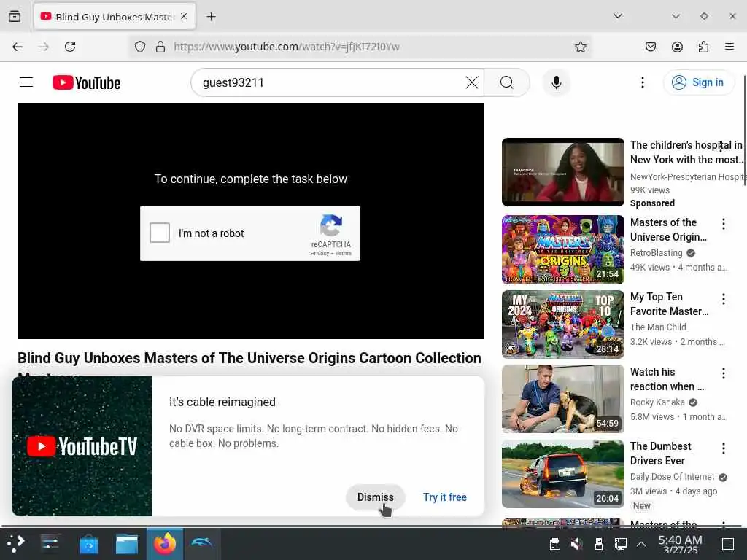Screen dimensions: 747x560
Task: Check the I'm not a robot checkbox
Action: coord(160,233)
